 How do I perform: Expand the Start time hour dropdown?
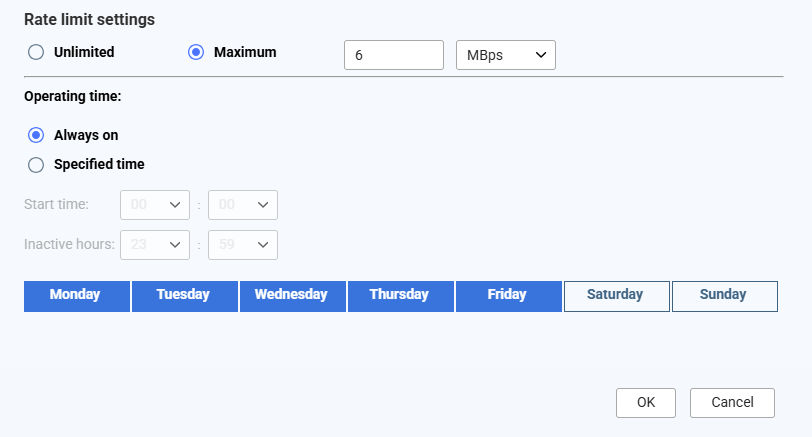click(155, 205)
